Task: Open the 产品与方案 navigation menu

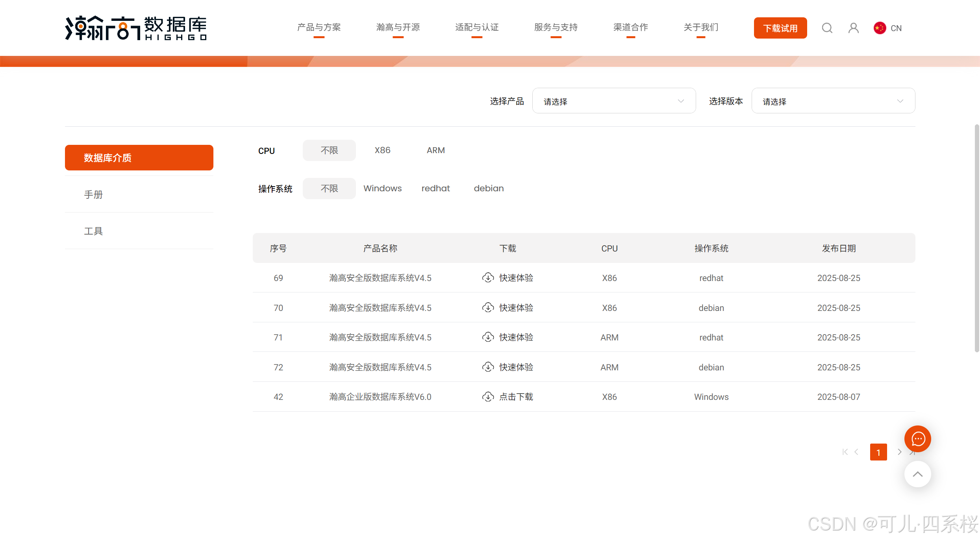Action: [319, 28]
